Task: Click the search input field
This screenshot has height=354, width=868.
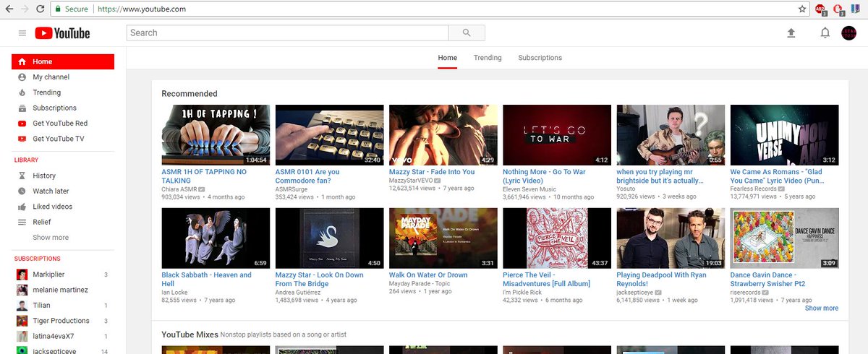Action: click(x=288, y=33)
